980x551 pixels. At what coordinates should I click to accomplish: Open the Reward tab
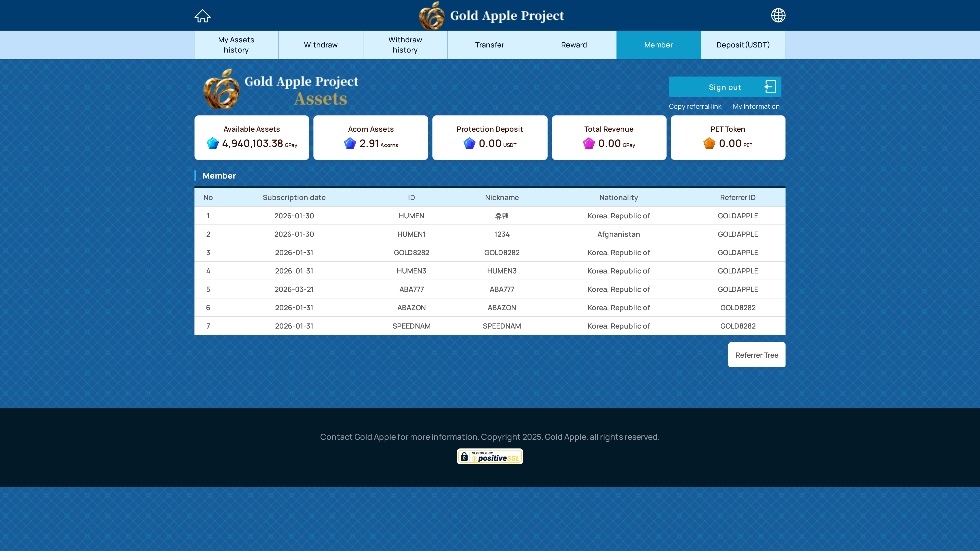pyautogui.click(x=574, y=45)
